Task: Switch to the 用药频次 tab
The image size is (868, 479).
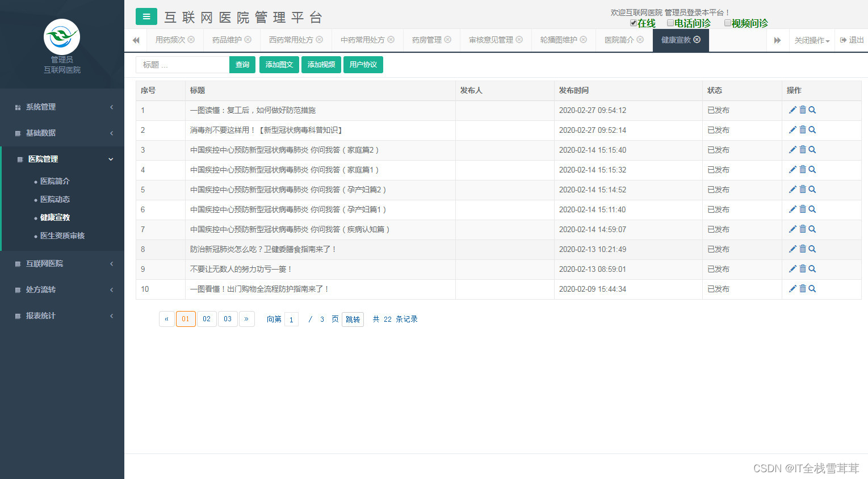Action: tap(170, 40)
